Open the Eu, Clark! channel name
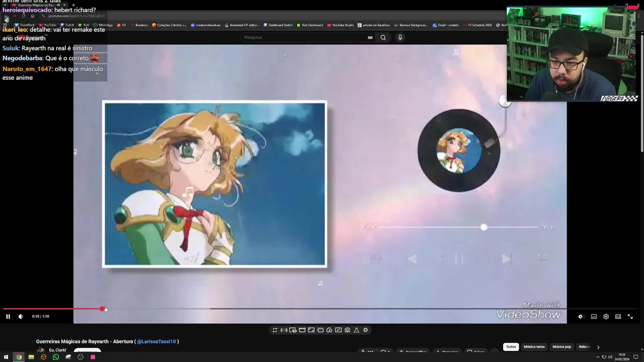The height and width of the screenshot is (362, 644). [57, 350]
